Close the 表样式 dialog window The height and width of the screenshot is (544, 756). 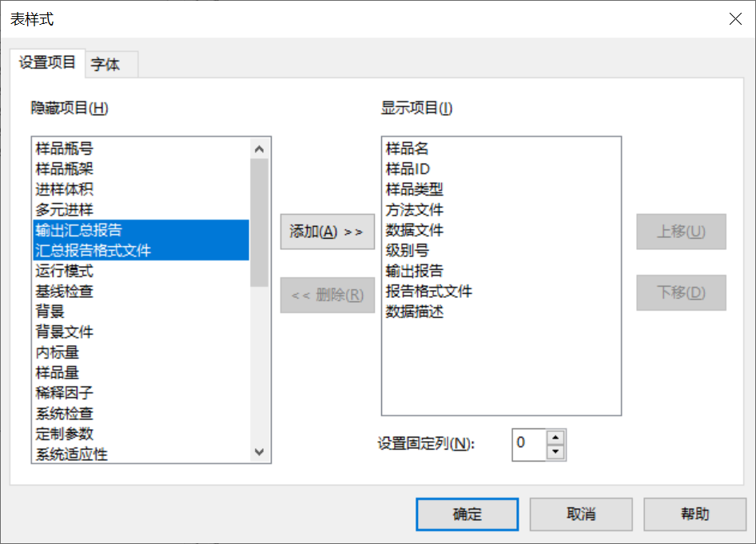click(735, 19)
